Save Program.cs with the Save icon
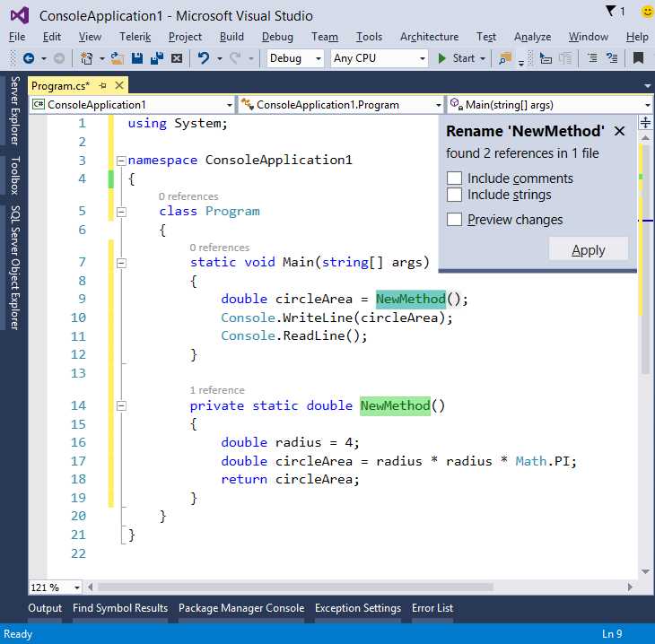Image resolution: width=655 pixels, height=644 pixels. click(137, 58)
